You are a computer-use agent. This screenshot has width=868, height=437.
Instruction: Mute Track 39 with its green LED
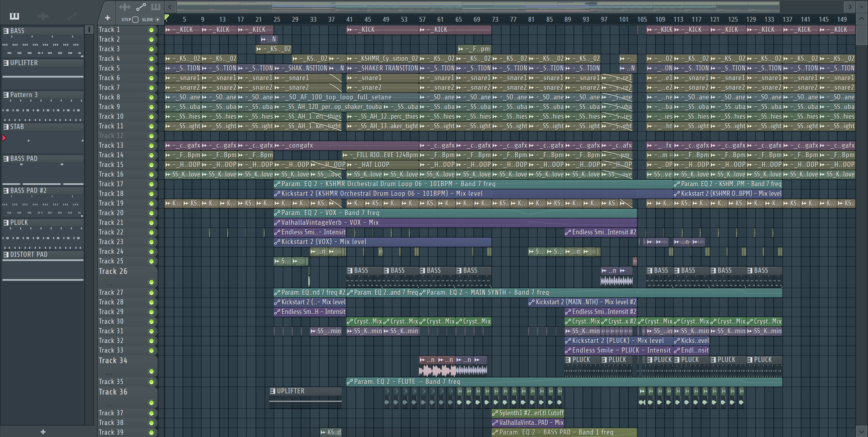click(152, 432)
